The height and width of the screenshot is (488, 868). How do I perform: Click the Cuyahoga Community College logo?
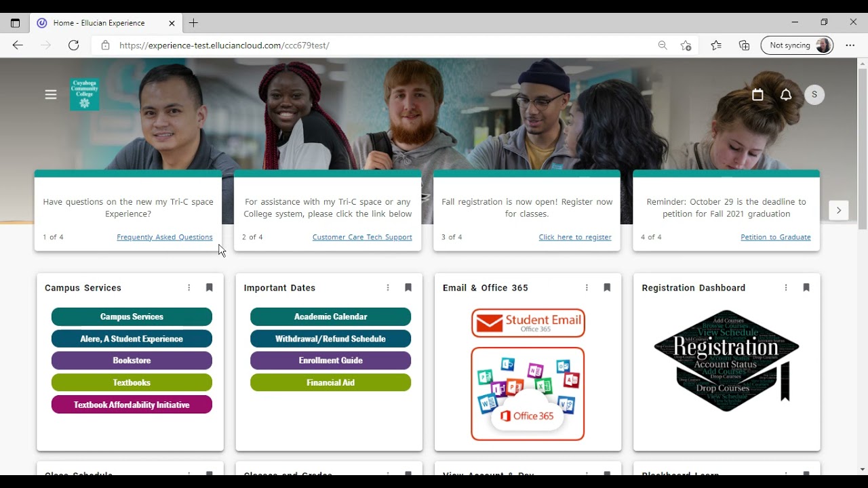click(85, 94)
